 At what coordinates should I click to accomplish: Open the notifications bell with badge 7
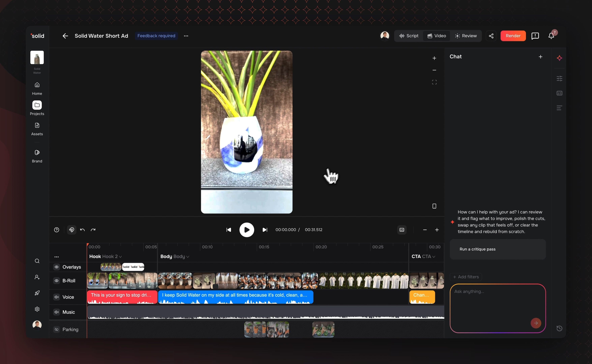click(x=551, y=36)
